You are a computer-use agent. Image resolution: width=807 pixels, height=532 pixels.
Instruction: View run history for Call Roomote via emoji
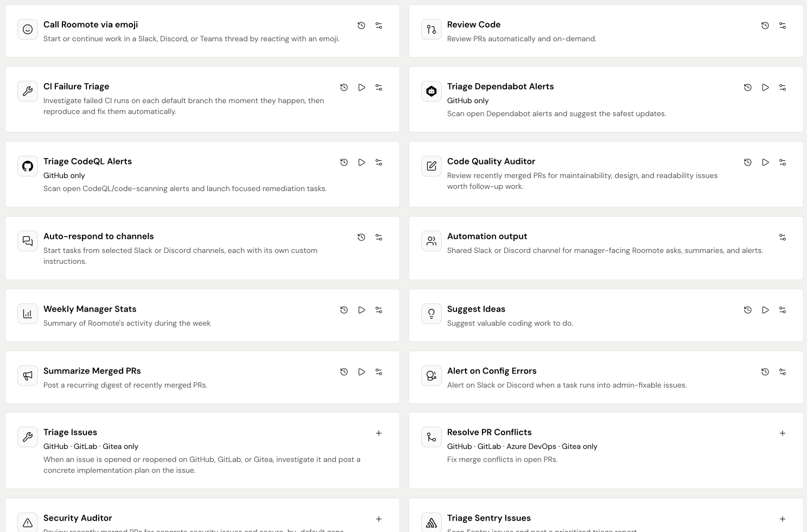pos(361,26)
